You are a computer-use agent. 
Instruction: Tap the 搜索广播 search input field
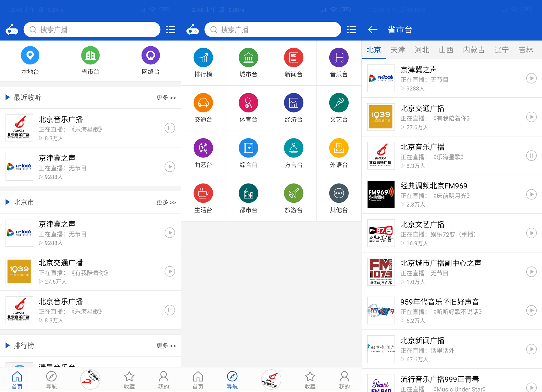(x=92, y=29)
